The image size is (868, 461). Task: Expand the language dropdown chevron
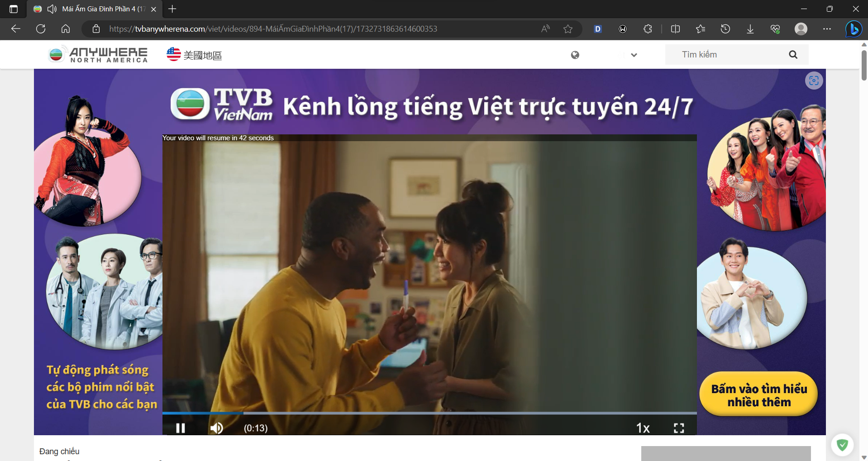(x=634, y=55)
